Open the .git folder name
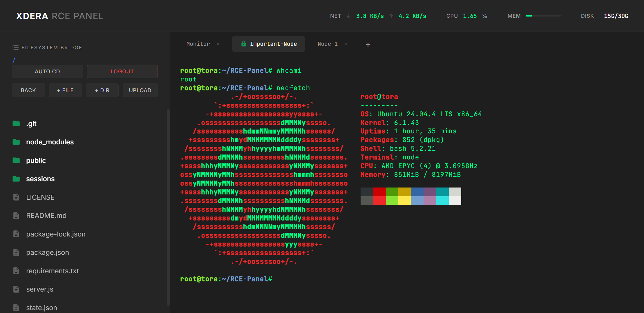The image size is (644, 313). tap(31, 124)
